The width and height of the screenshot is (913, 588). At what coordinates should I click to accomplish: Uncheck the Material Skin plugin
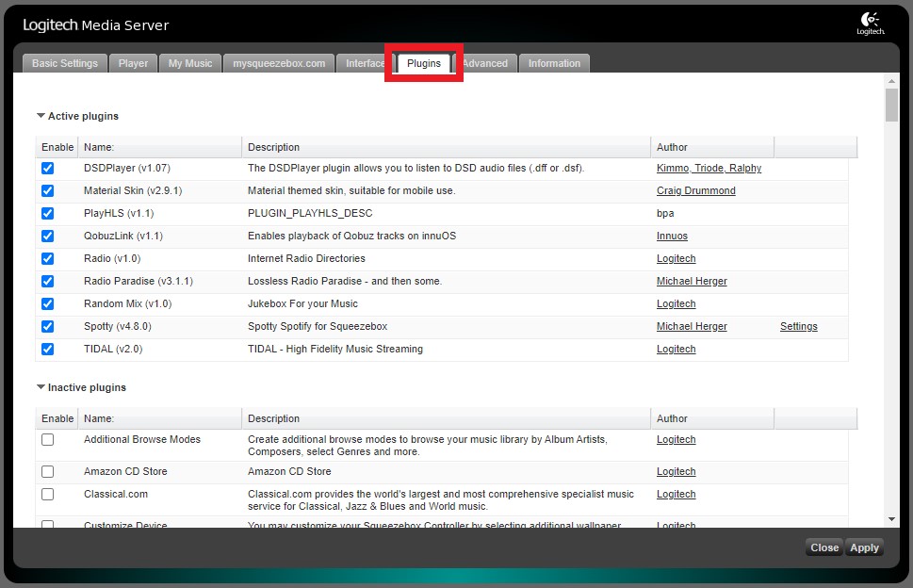(48, 190)
